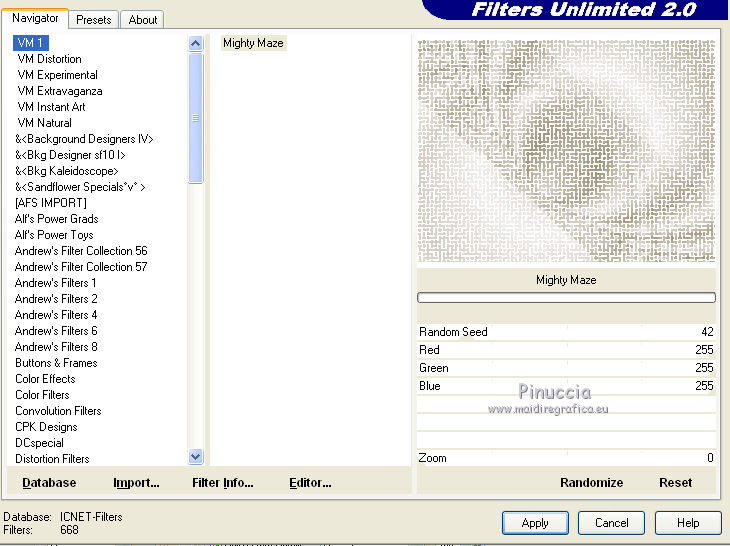Cancel the Filters Unlimited dialog
The width and height of the screenshot is (730, 546).
pos(611,523)
